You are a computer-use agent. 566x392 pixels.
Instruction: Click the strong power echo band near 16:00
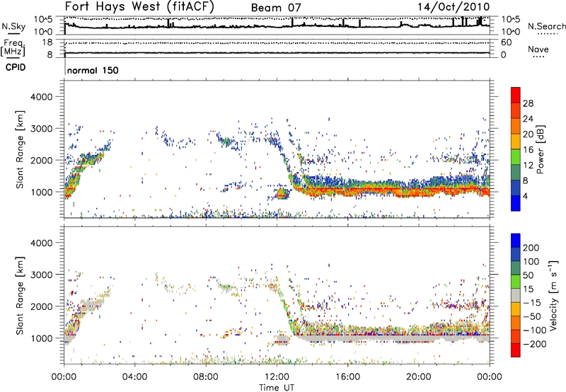point(347,190)
